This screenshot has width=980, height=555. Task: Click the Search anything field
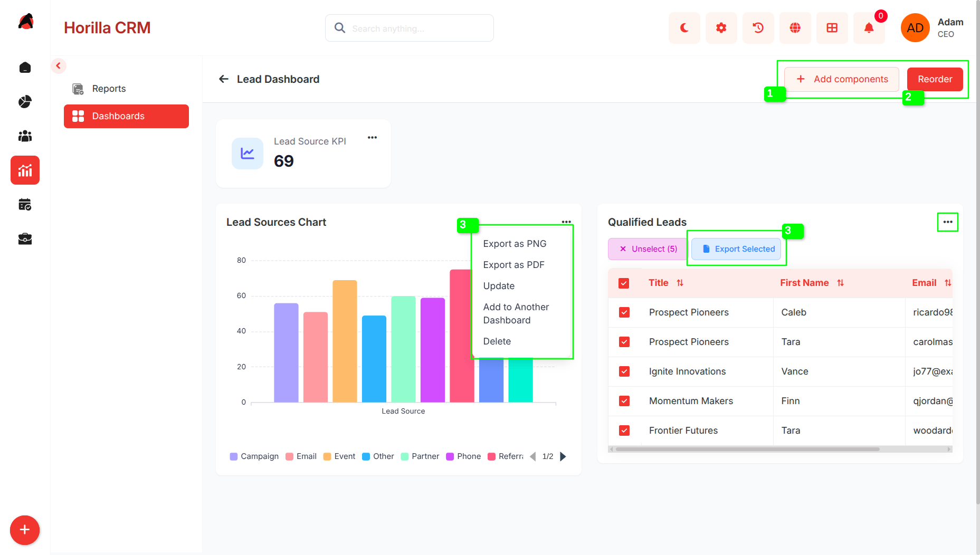[x=410, y=28]
